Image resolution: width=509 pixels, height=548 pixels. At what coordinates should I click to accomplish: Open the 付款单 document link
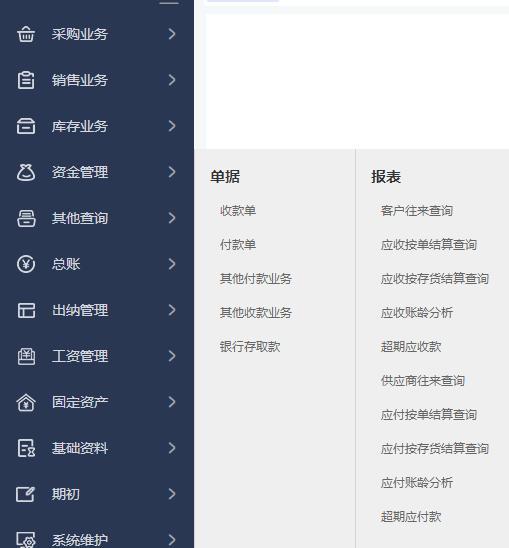point(238,245)
